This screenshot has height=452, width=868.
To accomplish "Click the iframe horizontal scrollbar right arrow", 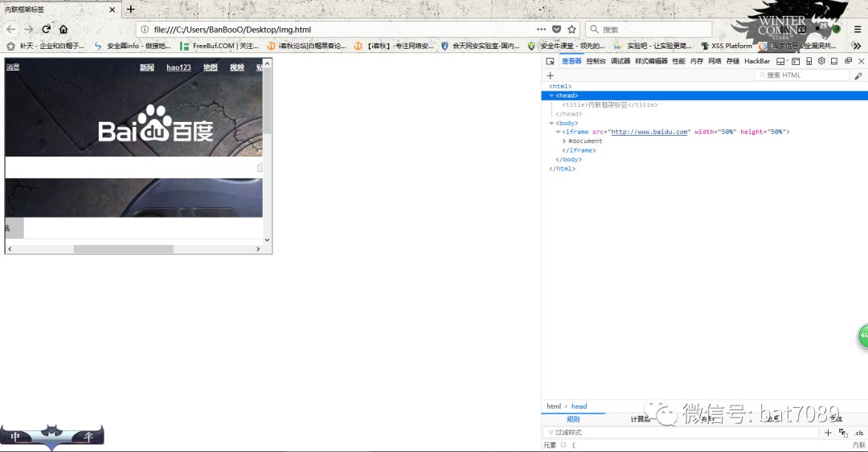I will tap(258, 249).
